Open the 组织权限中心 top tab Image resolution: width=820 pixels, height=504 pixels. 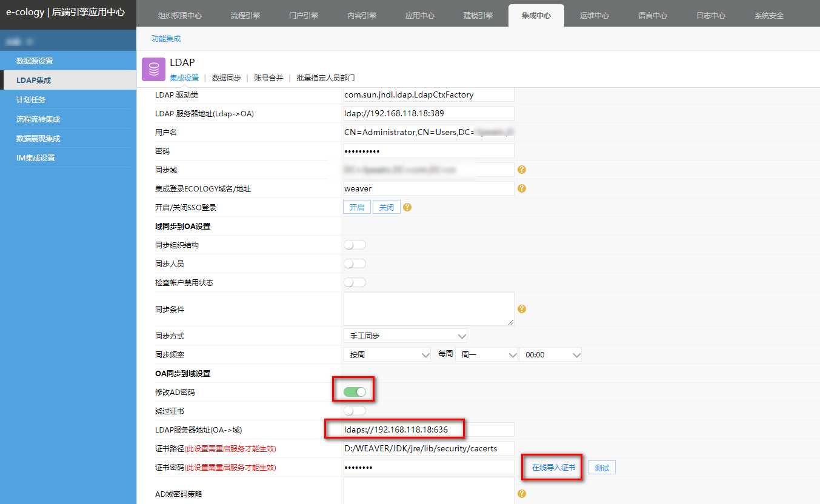[x=180, y=16]
